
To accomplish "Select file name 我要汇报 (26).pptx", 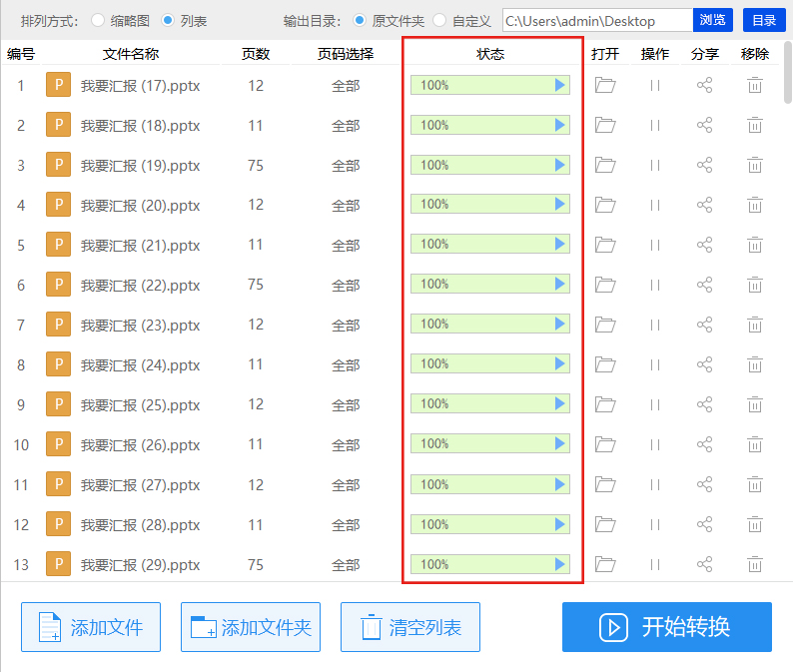I will (x=140, y=445).
